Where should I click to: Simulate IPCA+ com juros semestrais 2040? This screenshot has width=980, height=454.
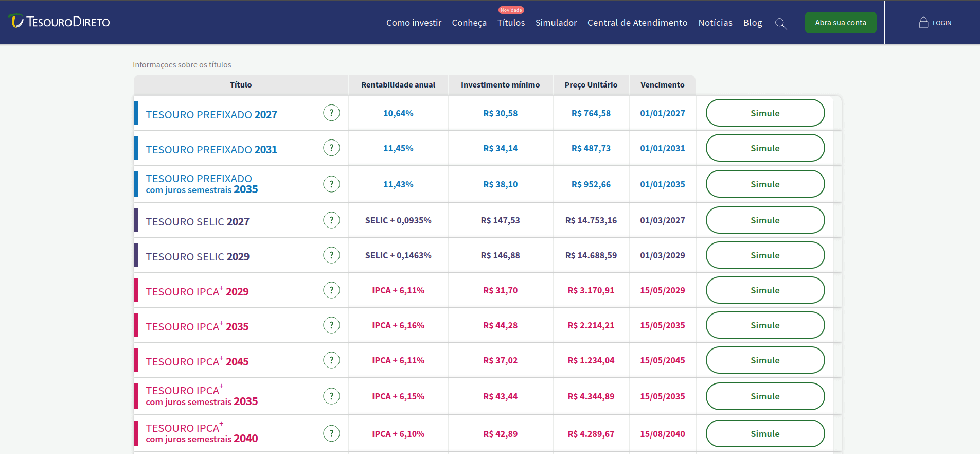tap(765, 433)
